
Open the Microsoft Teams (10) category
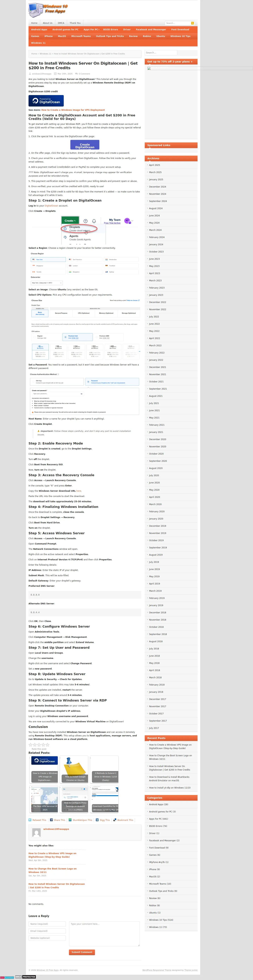tap(160, 884)
